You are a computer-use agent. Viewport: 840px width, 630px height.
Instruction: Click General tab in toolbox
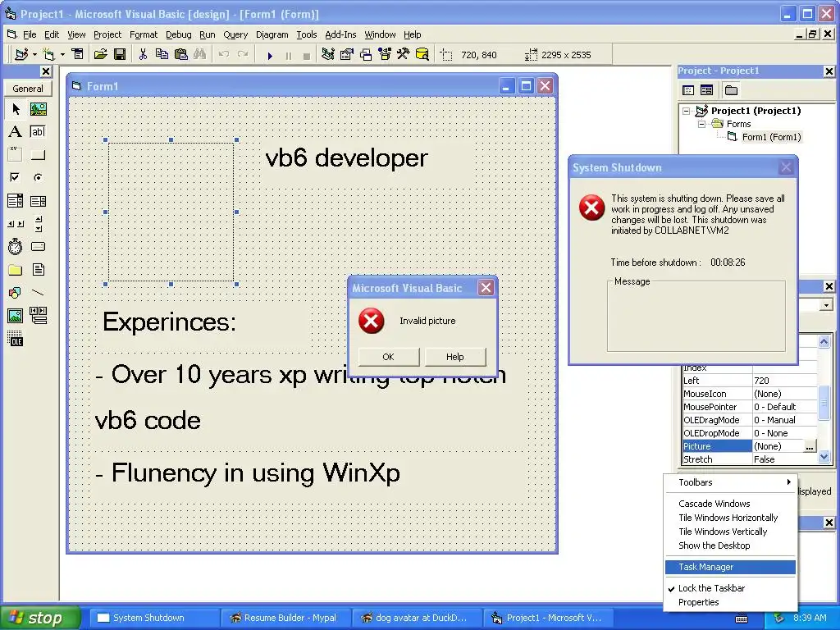(28, 89)
